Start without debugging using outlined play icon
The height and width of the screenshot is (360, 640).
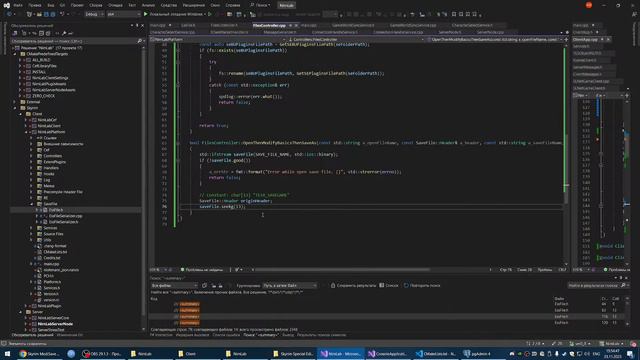pos(210,14)
